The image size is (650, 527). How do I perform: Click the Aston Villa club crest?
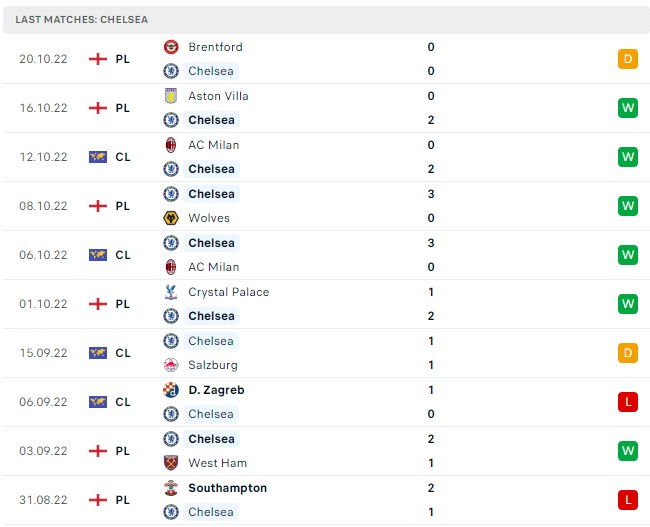[171, 96]
